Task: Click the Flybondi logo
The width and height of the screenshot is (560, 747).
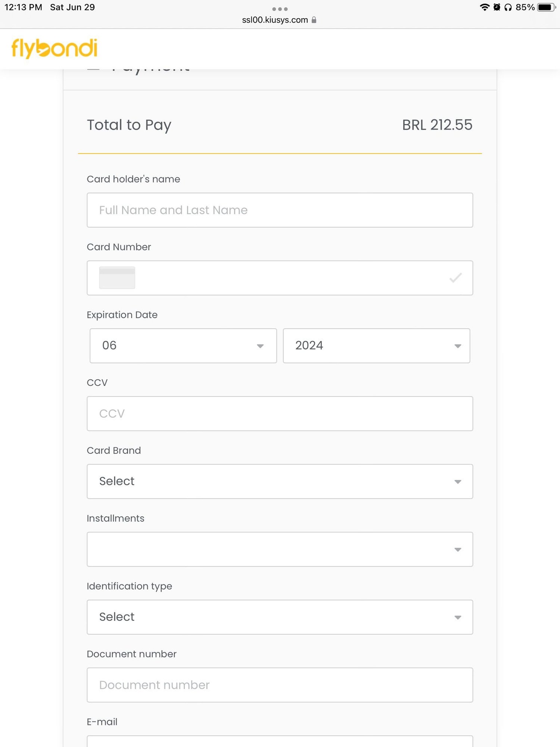Action: click(55, 49)
